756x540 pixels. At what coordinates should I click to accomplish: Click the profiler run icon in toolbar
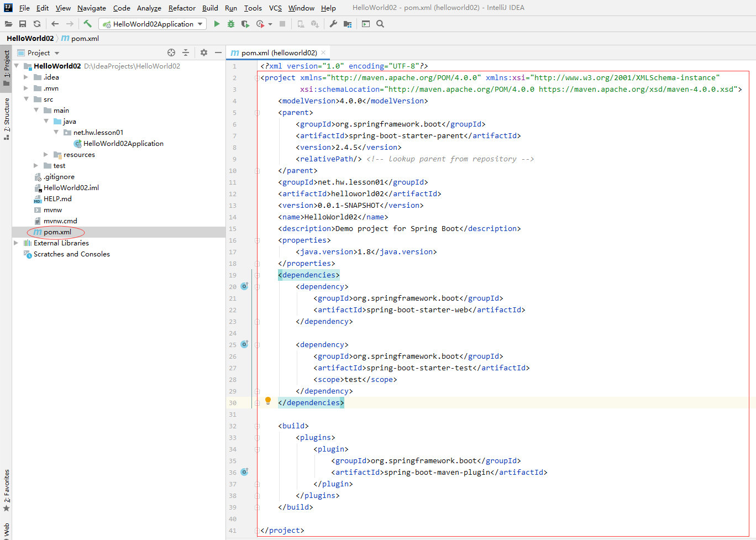click(260, 24)
